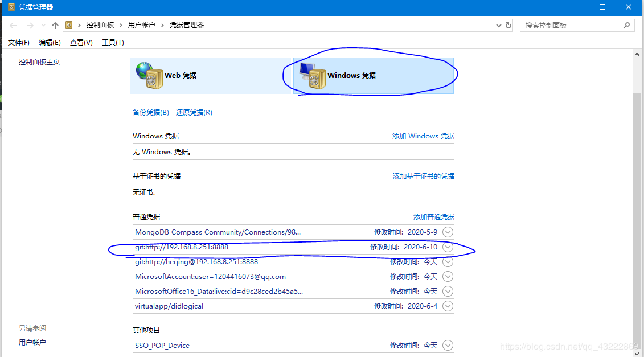
Task: Click scrollbar down arrow
Action: pos(637,354)
